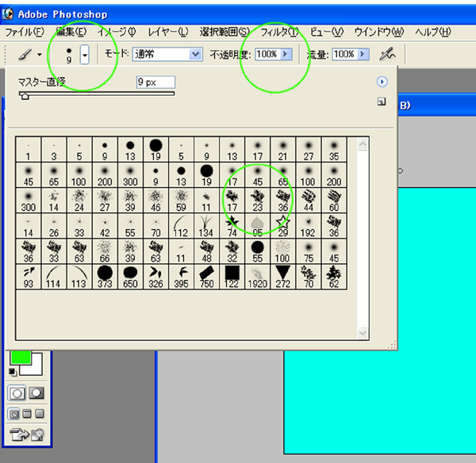The width and height of the screenshot is (476, 463).
Task: Enable standard screen mode
Action: (14, 414)
